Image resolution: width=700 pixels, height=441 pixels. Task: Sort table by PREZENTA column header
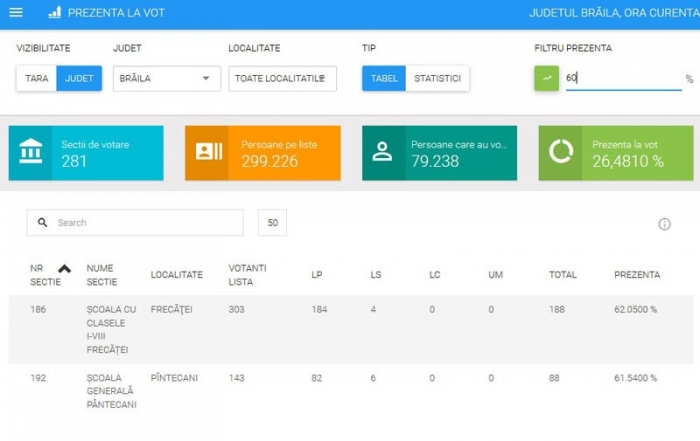click(636, 274)
